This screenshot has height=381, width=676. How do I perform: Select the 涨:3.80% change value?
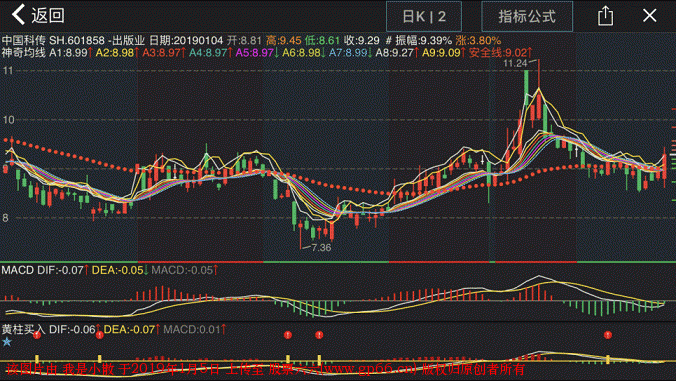(x=478, y=41)
